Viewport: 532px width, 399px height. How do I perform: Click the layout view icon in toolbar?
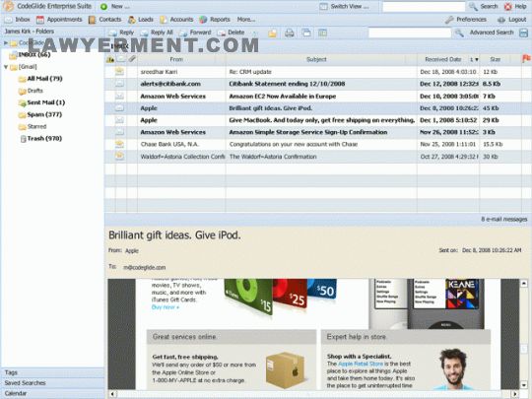pyautogui.click(x=322, y=33)
